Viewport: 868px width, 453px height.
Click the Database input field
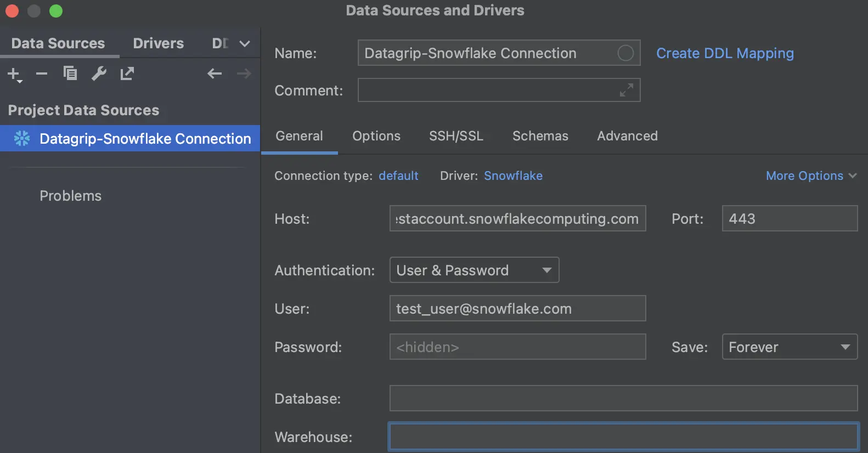tap(623, 398)
